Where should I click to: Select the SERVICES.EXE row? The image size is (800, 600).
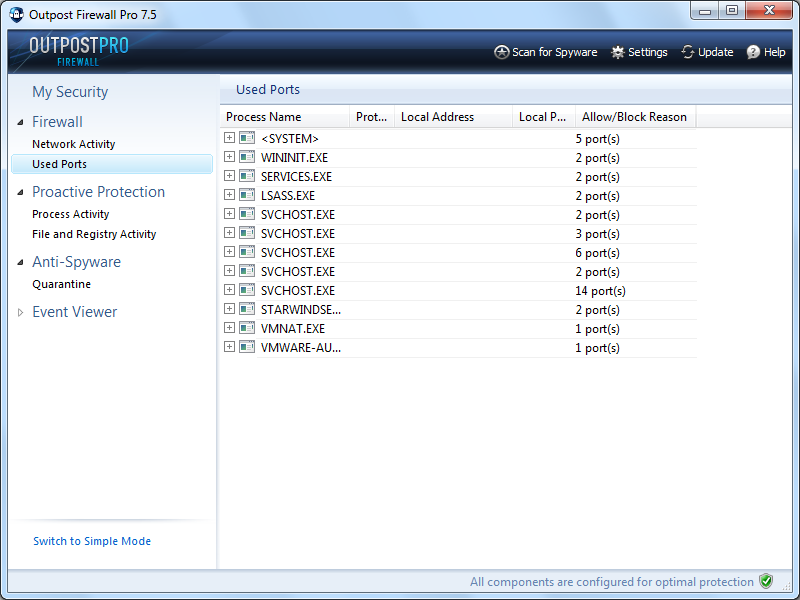click(x=296, y=177)
